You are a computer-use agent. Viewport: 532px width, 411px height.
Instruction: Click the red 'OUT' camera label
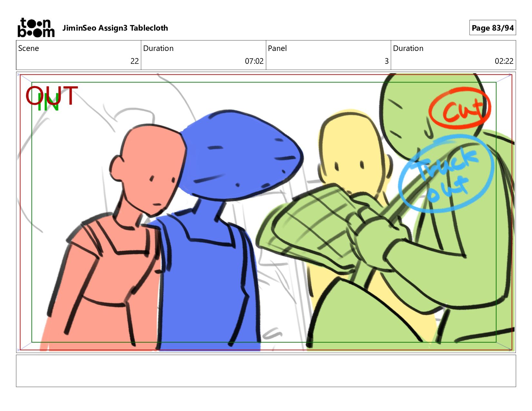(52, 96)
